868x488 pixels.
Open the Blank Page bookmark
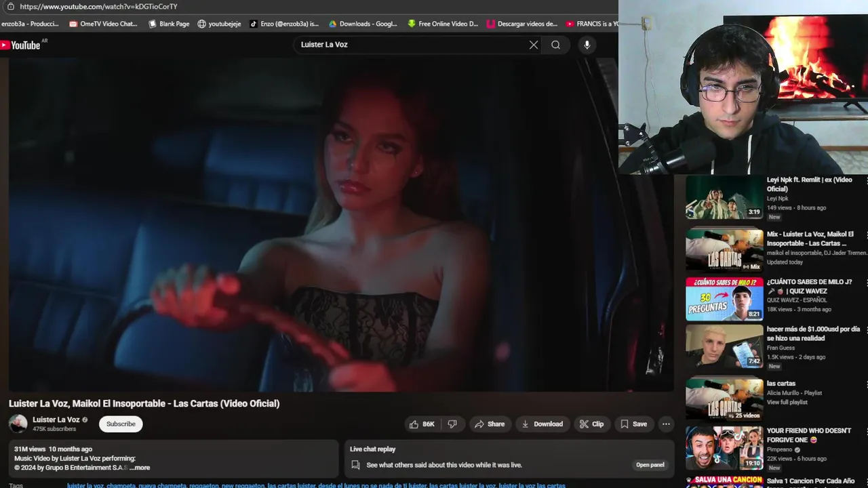click(169, 24)
